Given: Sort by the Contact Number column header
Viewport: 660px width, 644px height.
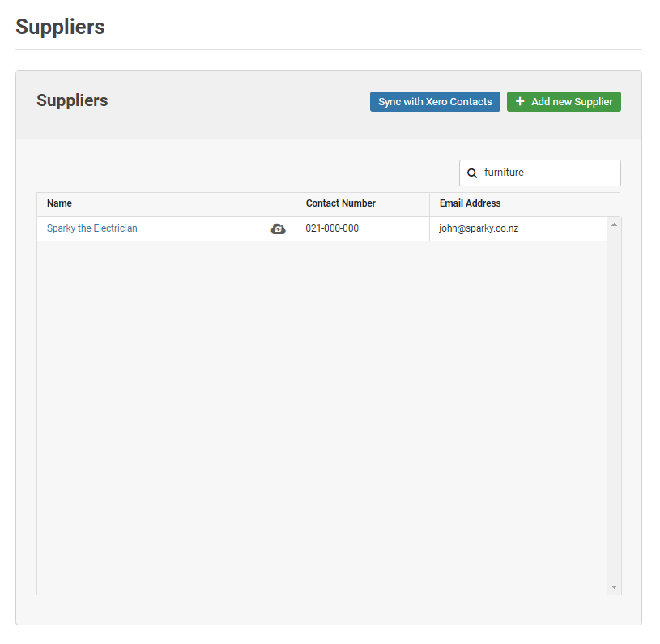Looking at the screenshot, I should 340,203.
